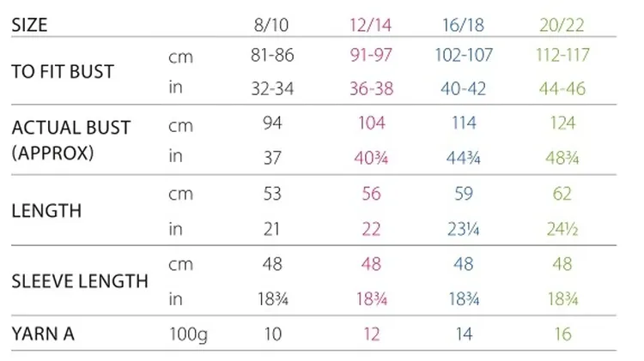Screen dimensions: 644x361
Task: Select the 8/10 size column header
Action: coord(272,25)
